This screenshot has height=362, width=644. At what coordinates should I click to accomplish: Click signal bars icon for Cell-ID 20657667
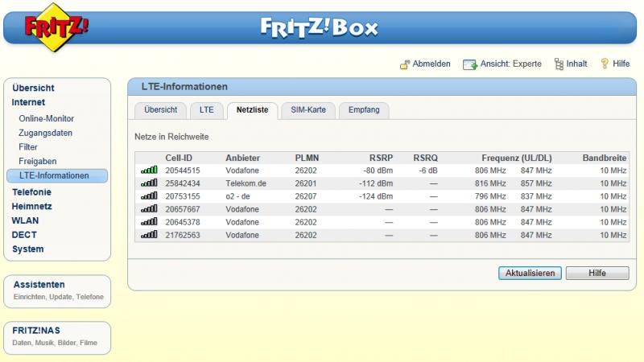pyautogui.click(x=149, y=209)
